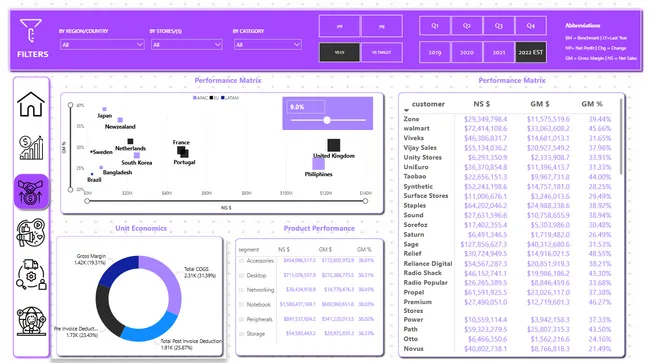Click the segment column header

[249, 249]
